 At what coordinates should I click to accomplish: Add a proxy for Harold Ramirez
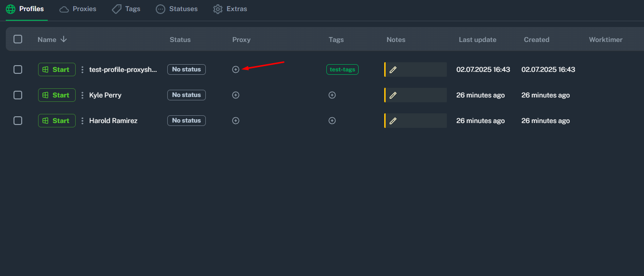pyautogui.click(x=236, y=121)
